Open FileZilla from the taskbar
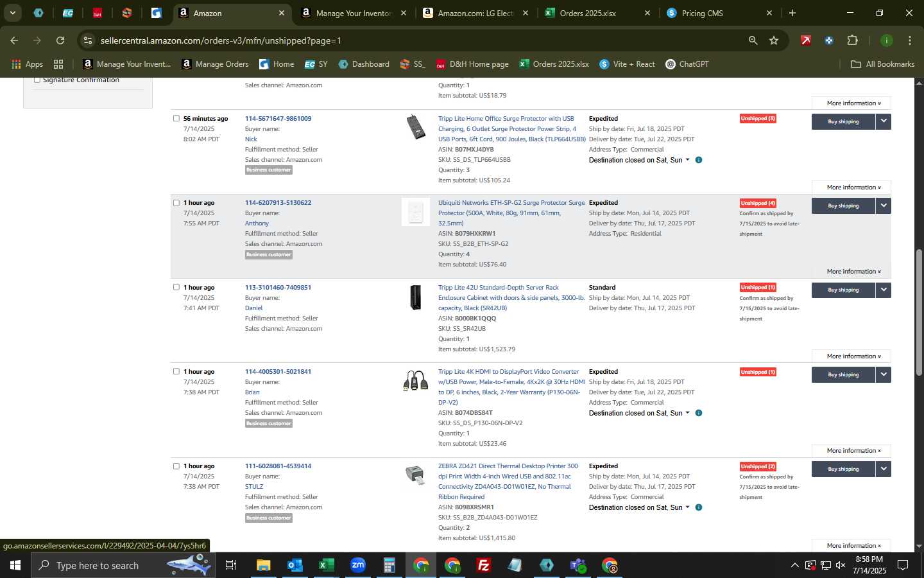924x578 pixels. coord(484,565)
